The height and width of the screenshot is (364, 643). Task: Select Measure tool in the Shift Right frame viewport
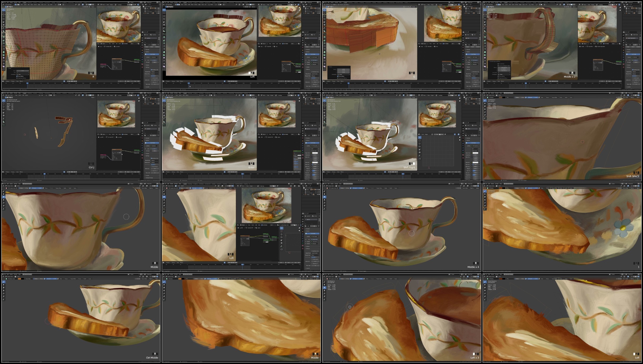(x=325, y=122)
